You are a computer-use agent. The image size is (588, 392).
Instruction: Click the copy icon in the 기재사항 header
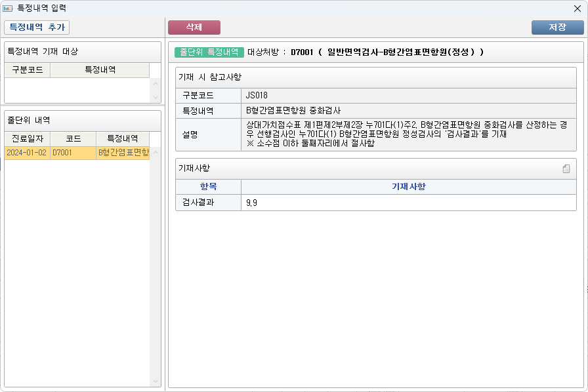[x=566, y=169]
